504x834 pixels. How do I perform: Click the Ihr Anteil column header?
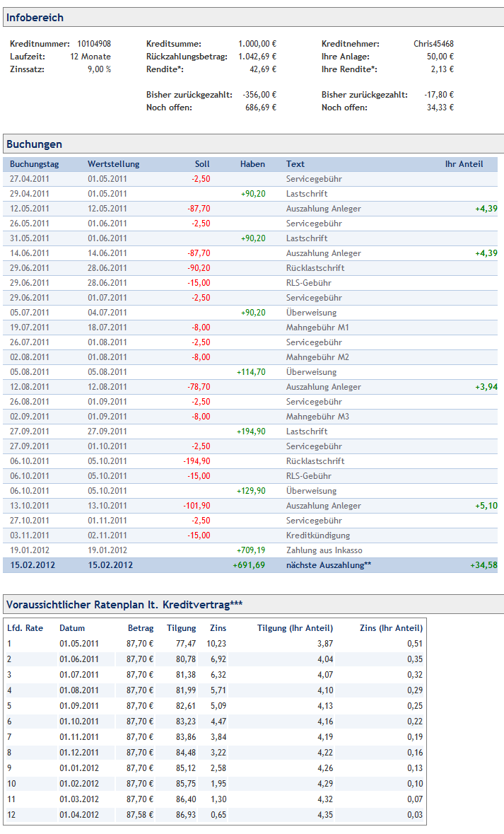point(464,164)
